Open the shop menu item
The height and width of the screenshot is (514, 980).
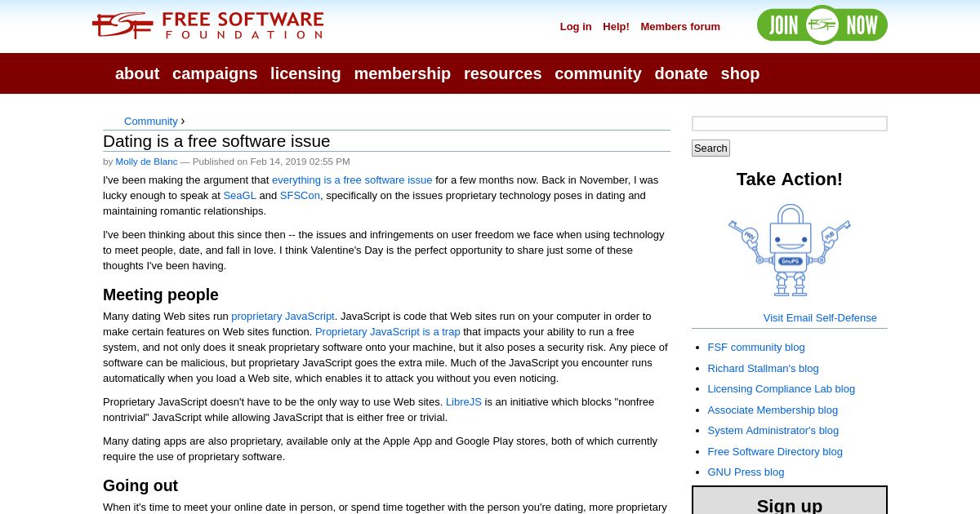coord(740,73)
